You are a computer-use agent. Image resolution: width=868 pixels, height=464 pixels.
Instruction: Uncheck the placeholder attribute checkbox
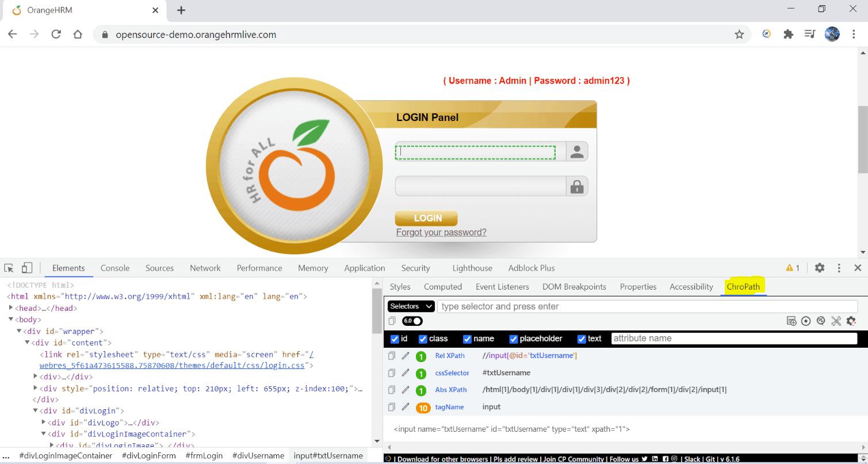click(513, 339)
